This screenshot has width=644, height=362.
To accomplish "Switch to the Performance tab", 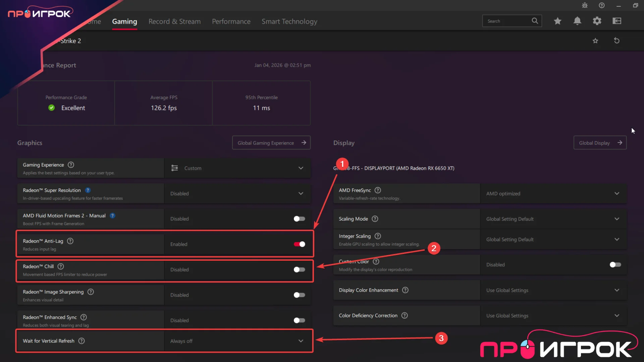I will [231, 21].
